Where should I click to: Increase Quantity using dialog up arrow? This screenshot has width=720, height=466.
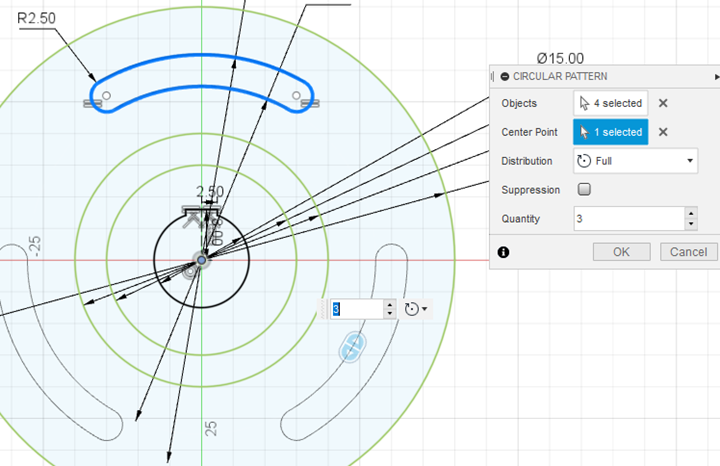point(690,213)
